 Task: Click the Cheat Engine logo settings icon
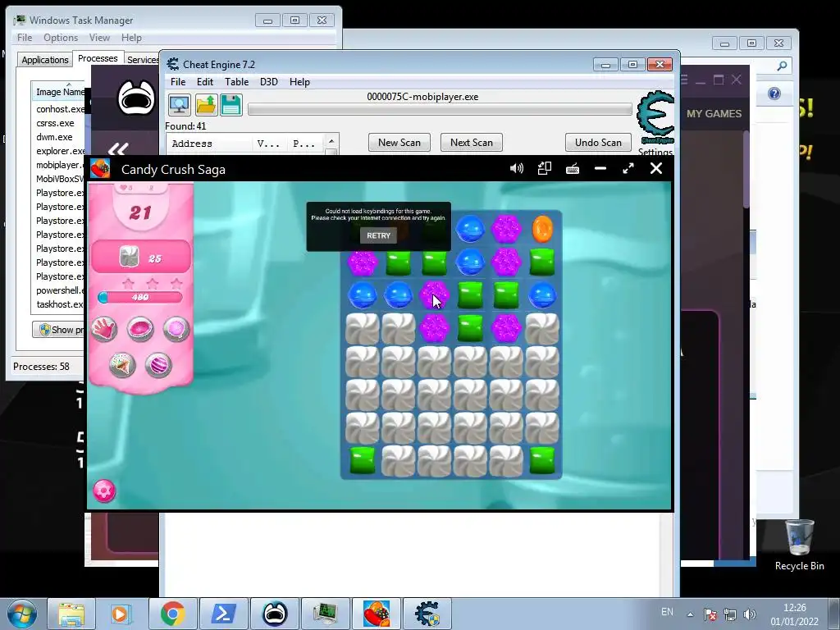655,118
